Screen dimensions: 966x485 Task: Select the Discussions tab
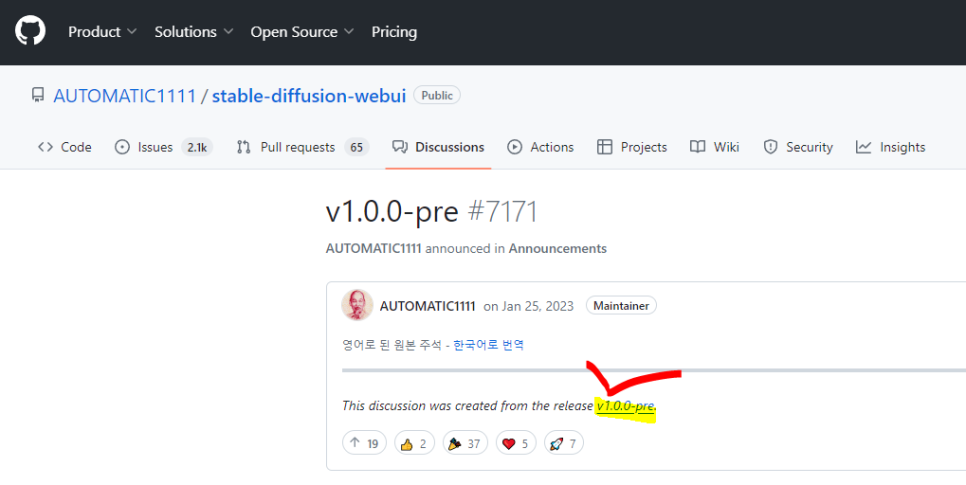[x=438, y=147]
